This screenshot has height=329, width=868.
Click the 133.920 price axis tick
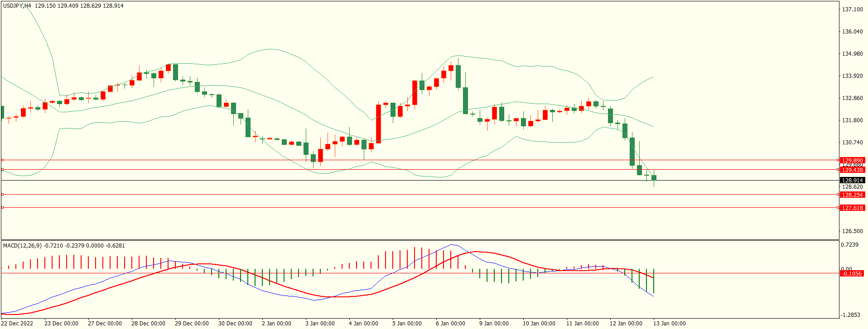[x=852, y=76]
